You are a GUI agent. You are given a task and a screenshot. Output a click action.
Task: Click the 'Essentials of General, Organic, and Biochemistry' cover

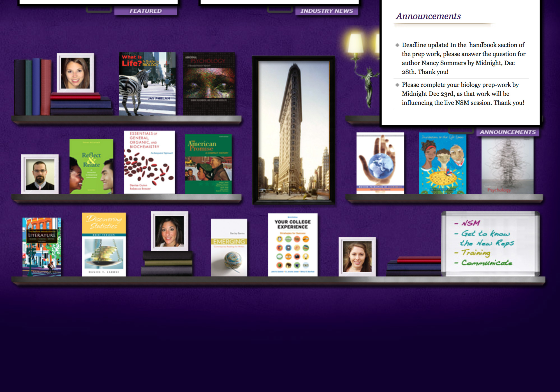149,161
